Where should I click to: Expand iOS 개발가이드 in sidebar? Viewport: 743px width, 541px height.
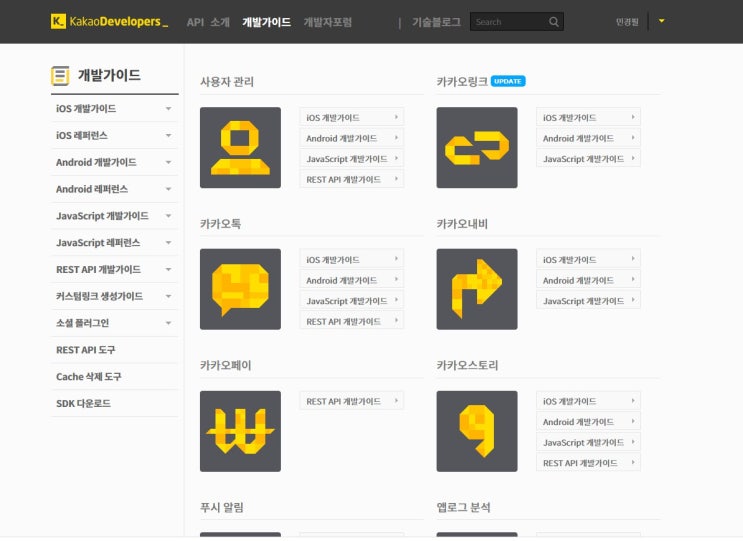coord(114,108)
